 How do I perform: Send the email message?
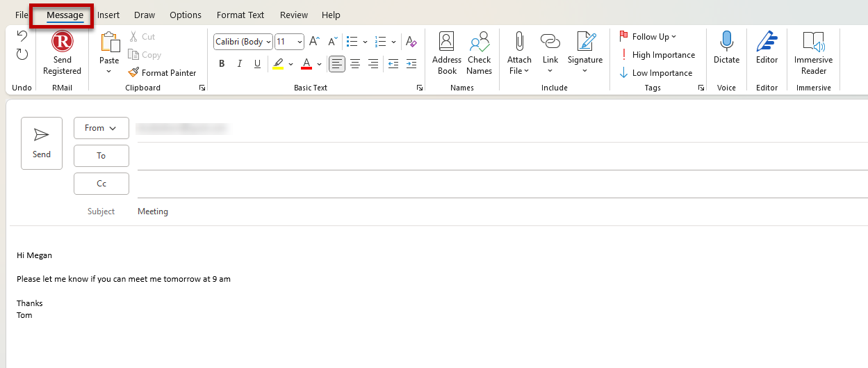point(42,143)
